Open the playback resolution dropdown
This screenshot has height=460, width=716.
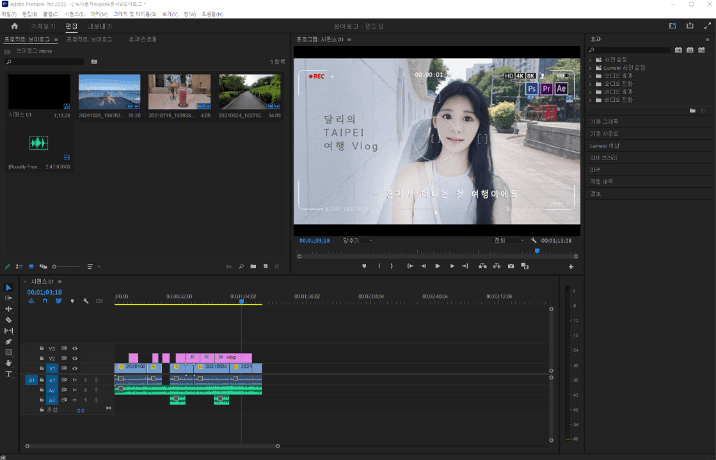point(509,241)
